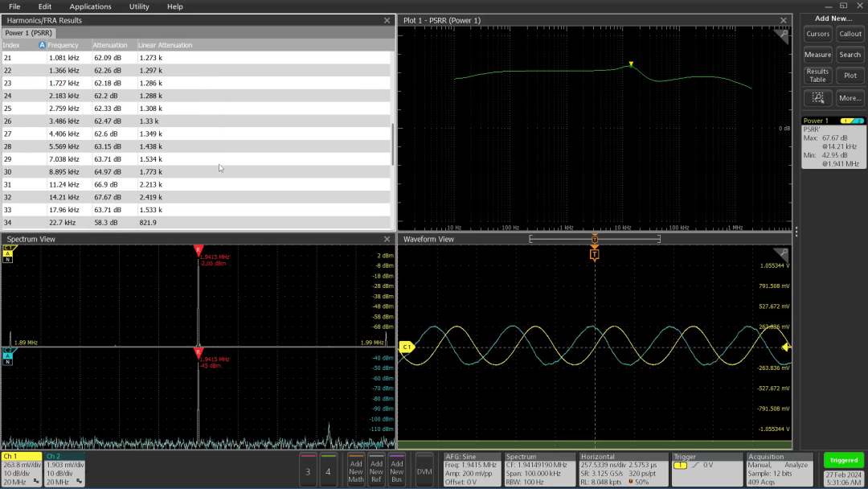Enable channel 4 with its numbered button

pos(328,470)
